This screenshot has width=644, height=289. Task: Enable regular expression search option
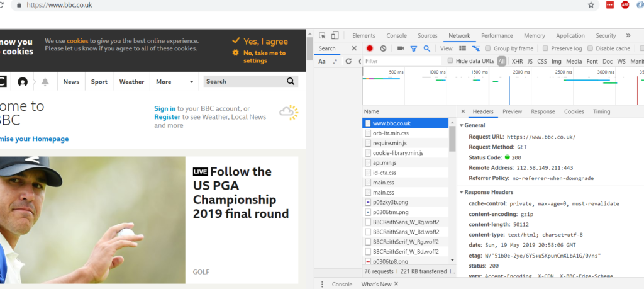click(x=335, y=61)
